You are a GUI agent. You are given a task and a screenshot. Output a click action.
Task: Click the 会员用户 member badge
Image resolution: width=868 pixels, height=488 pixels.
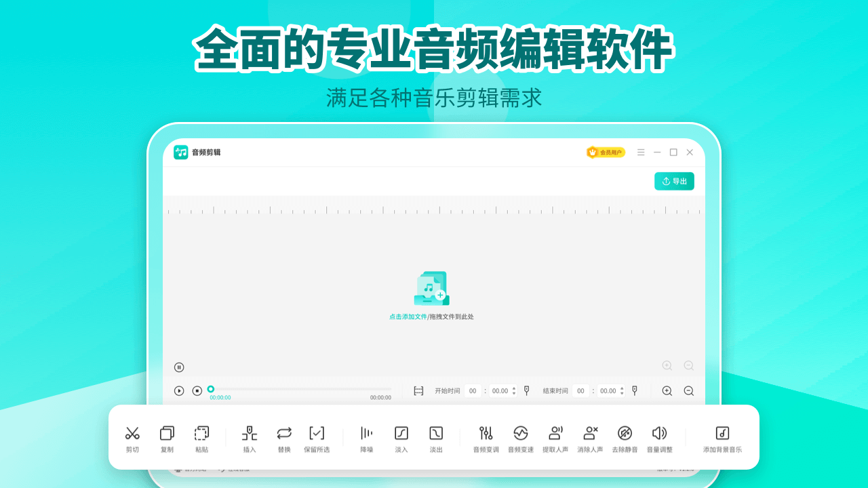click(606, 152)
